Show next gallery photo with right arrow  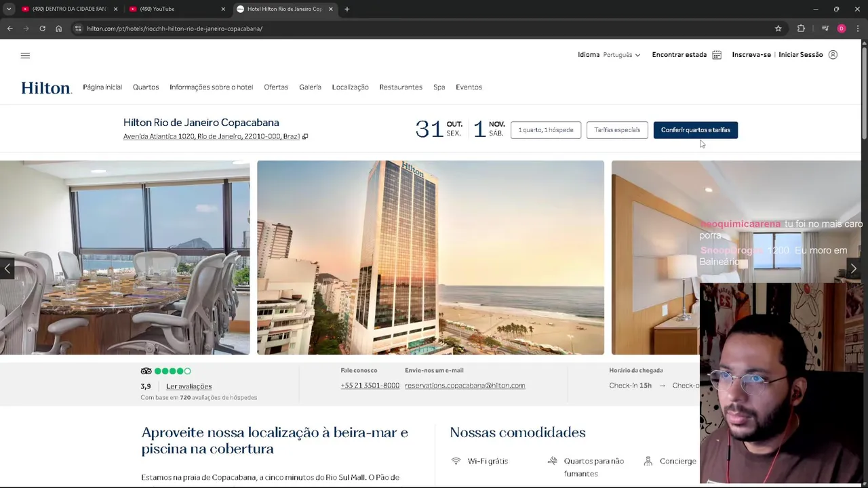[854, 268]
